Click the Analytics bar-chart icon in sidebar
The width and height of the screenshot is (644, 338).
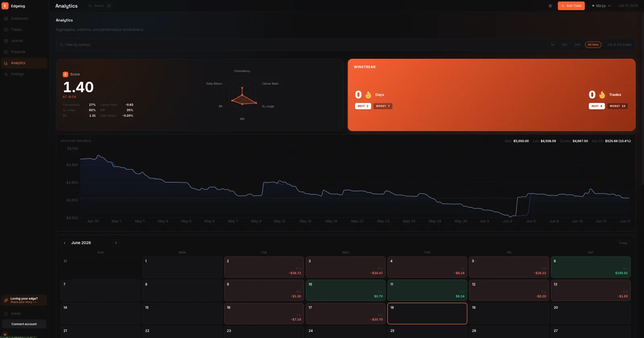coord(6,63)
